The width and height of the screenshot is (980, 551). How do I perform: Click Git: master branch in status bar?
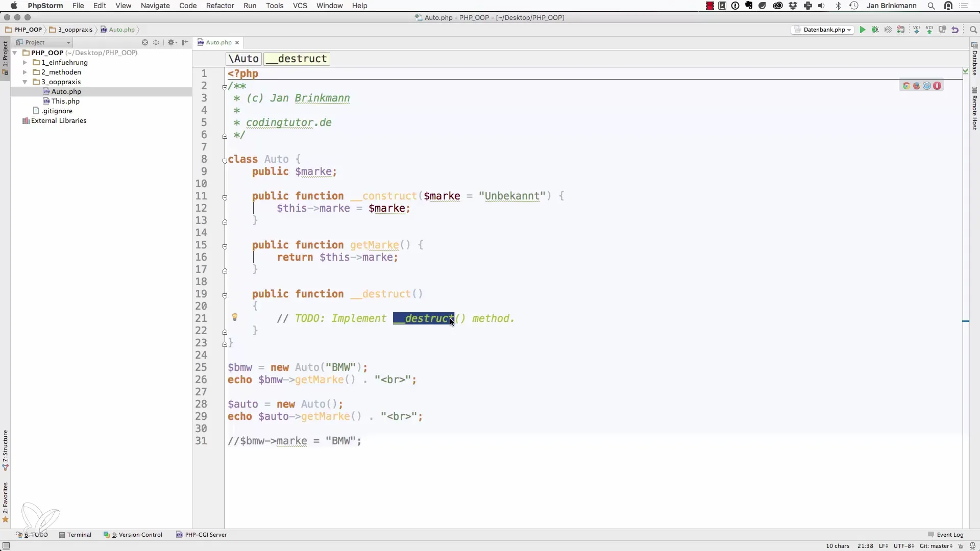[x=936, y=546]
